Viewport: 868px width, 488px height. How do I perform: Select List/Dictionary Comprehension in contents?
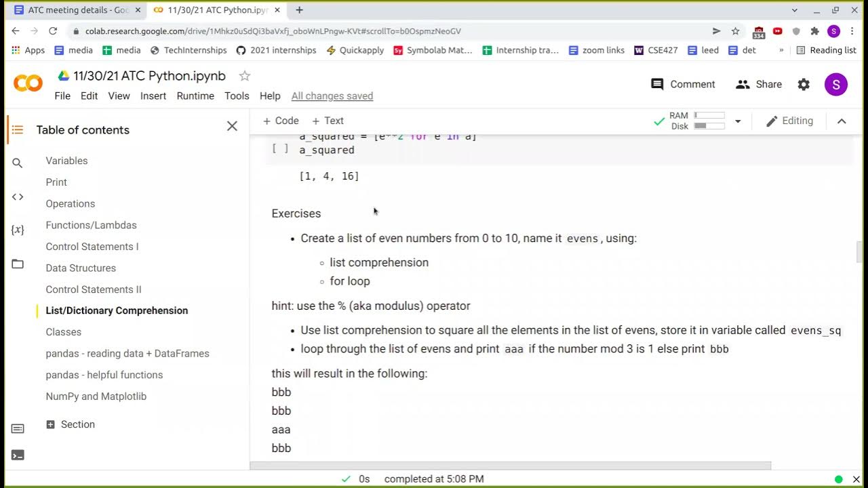click(117, 310)
